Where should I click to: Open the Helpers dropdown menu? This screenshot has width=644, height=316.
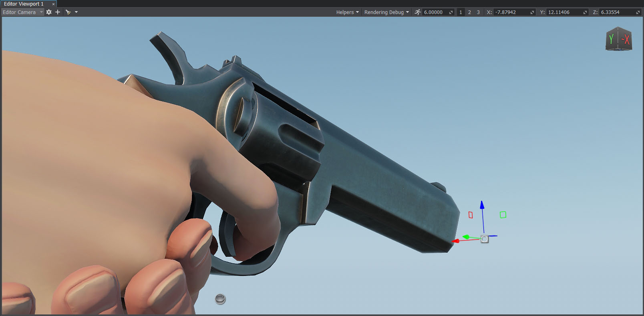tap(347, 12)
